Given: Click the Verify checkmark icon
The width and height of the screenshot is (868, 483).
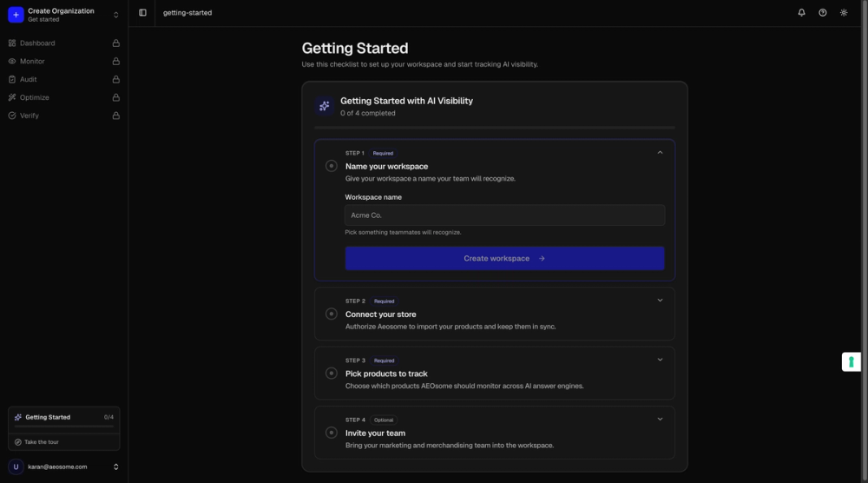Looking at the screenshot, I should 12,116.
